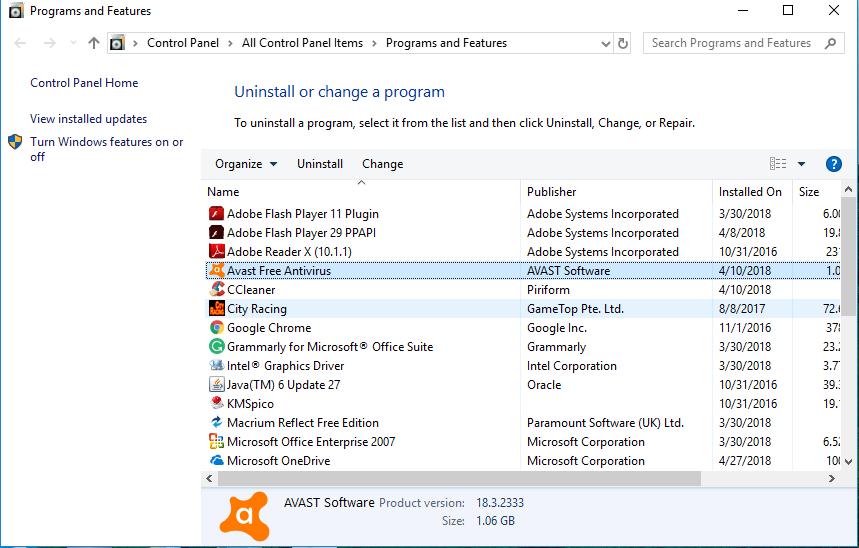
Task: Click the forward navigation arrow
Action: (x=49, y=43)
